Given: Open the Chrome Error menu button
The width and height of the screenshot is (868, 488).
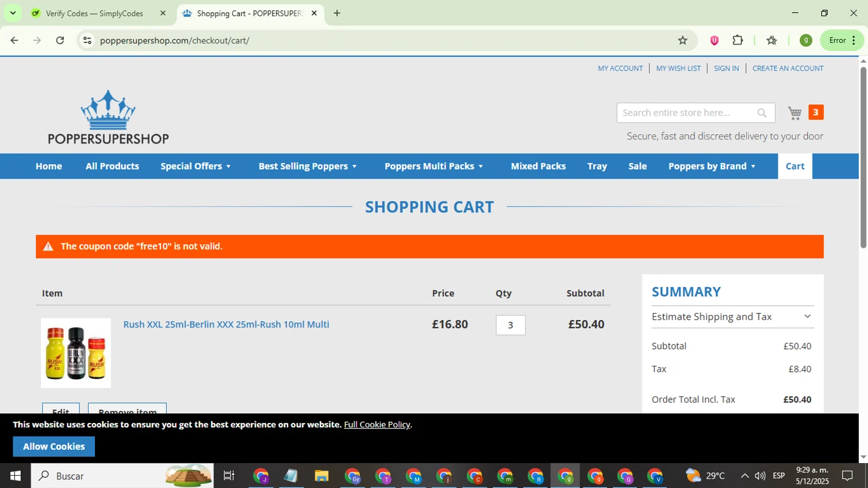Looking at the screenshot, I should click(x=842, y=41).
